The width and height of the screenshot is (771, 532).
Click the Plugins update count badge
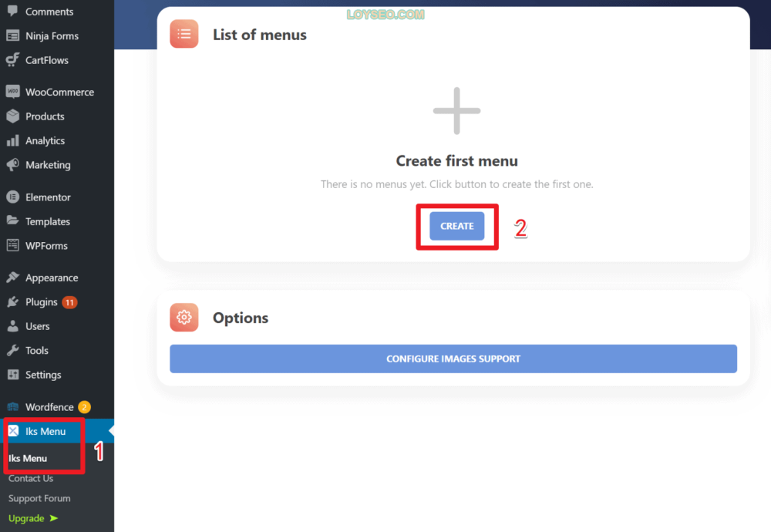coord(69,302)
